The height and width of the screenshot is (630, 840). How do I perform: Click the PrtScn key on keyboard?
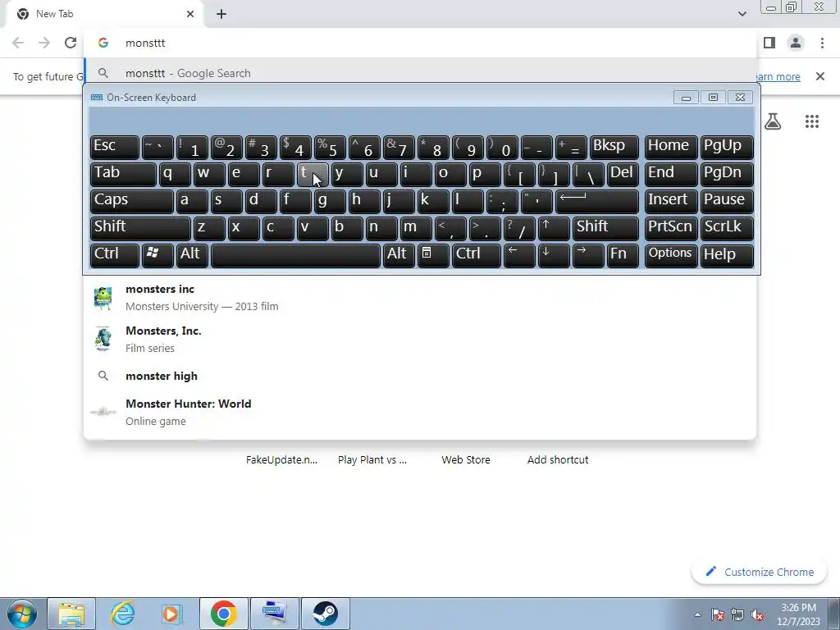click(671, 228)
